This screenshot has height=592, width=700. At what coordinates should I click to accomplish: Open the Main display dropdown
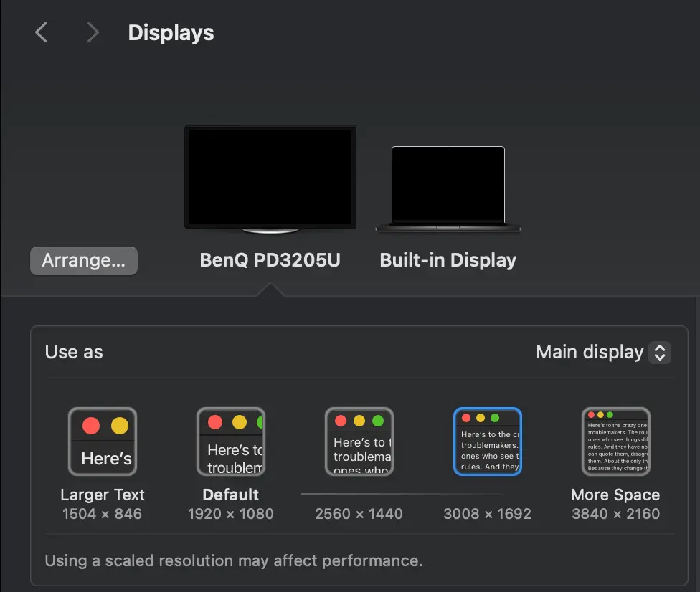[x=590, y=352]
